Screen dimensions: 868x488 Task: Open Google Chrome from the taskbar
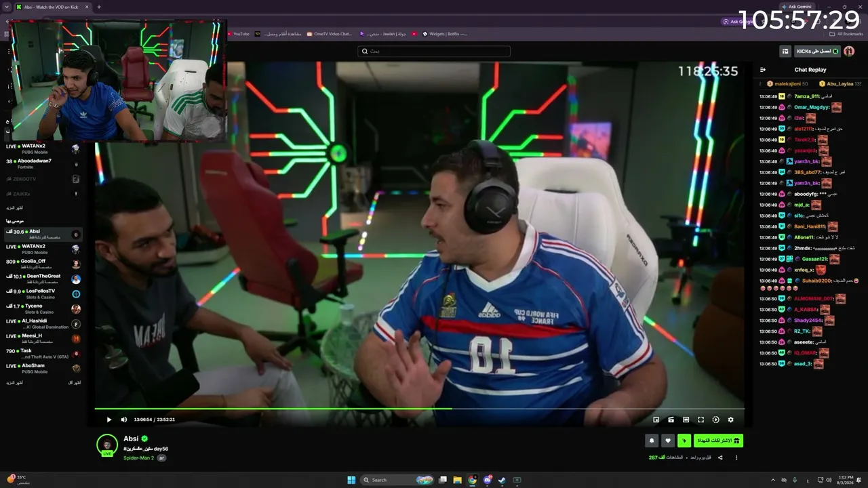click(x=473, y=480)
